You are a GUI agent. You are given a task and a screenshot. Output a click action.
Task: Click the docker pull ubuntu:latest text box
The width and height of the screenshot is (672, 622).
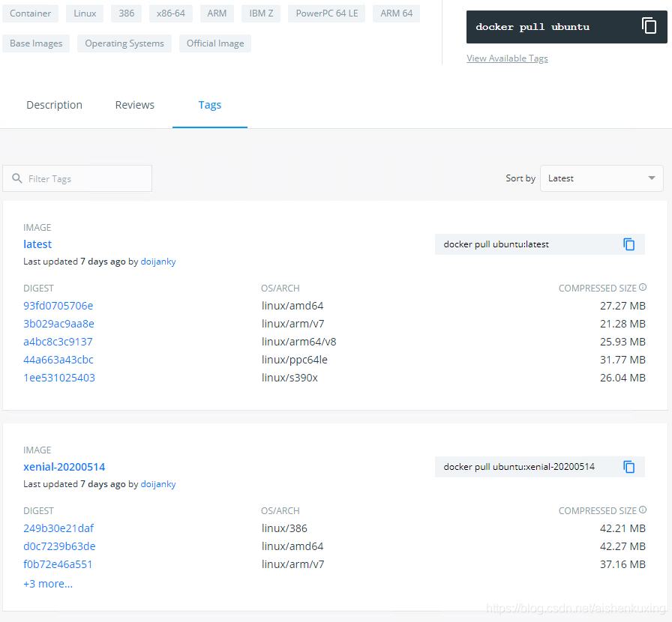[x=539, y=244]
